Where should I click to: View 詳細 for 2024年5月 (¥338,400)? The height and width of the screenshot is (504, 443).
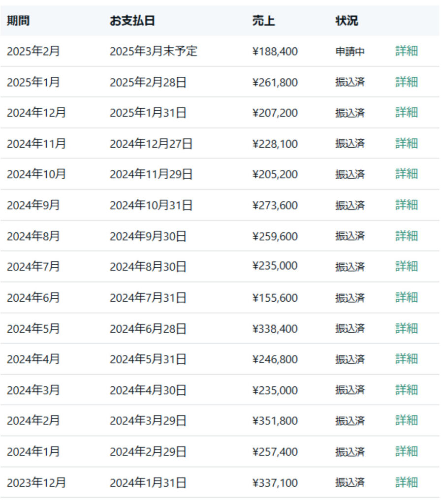tap(407, 328)
